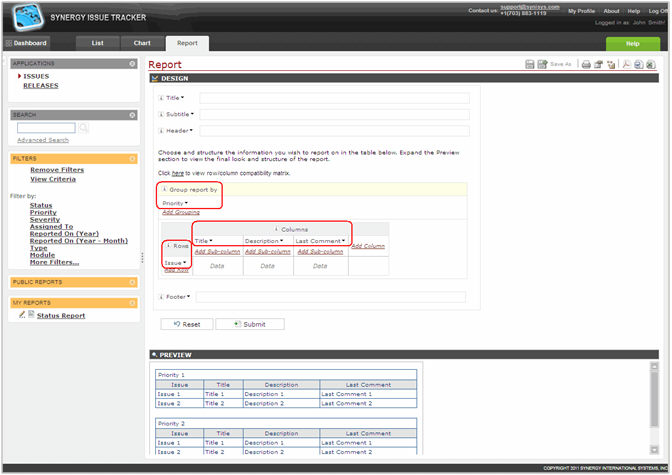Open the View Criteria link
Viewport: 672px width, 475px height.
click(x=53, y=179)
